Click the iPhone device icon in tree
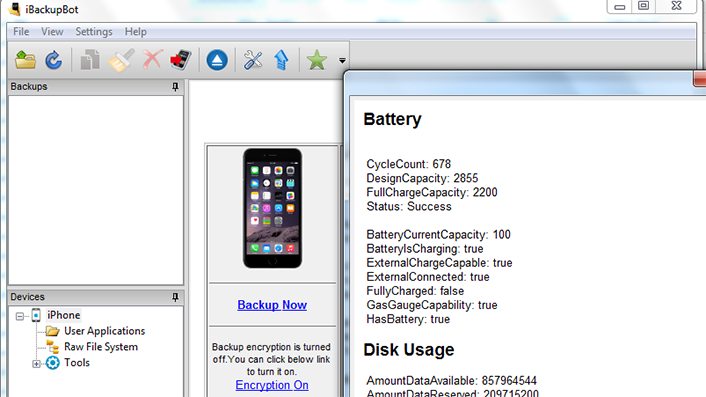 (36, 315)
